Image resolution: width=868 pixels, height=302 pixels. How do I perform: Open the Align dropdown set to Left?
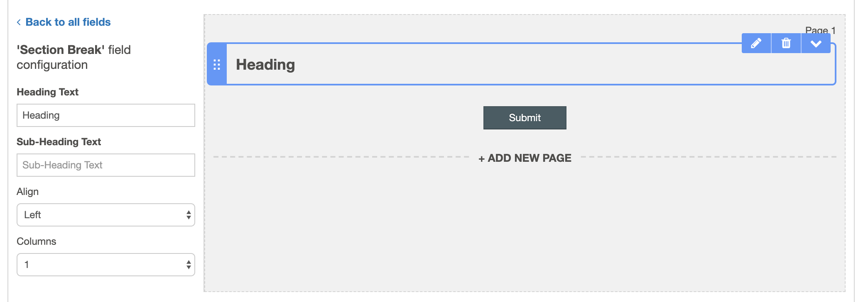tap(106, 215)
